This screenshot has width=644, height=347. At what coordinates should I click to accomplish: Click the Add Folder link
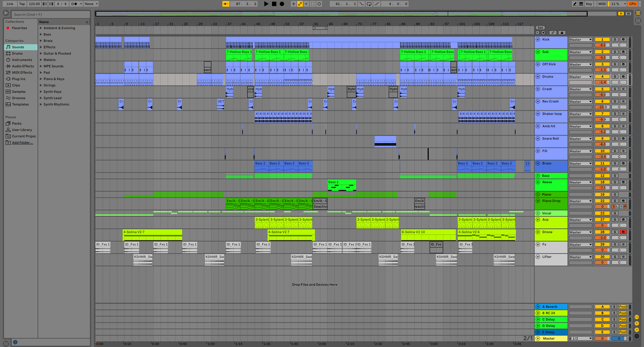click(22, 143)
